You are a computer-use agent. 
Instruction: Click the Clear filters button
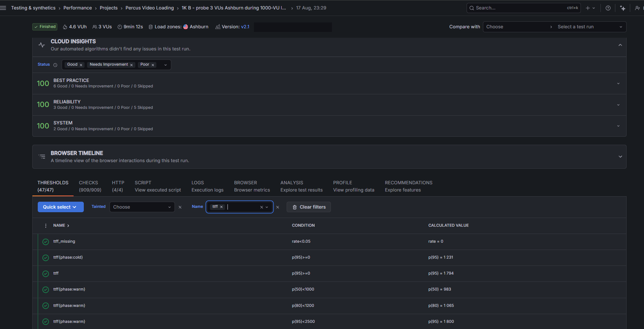point(309,207)
